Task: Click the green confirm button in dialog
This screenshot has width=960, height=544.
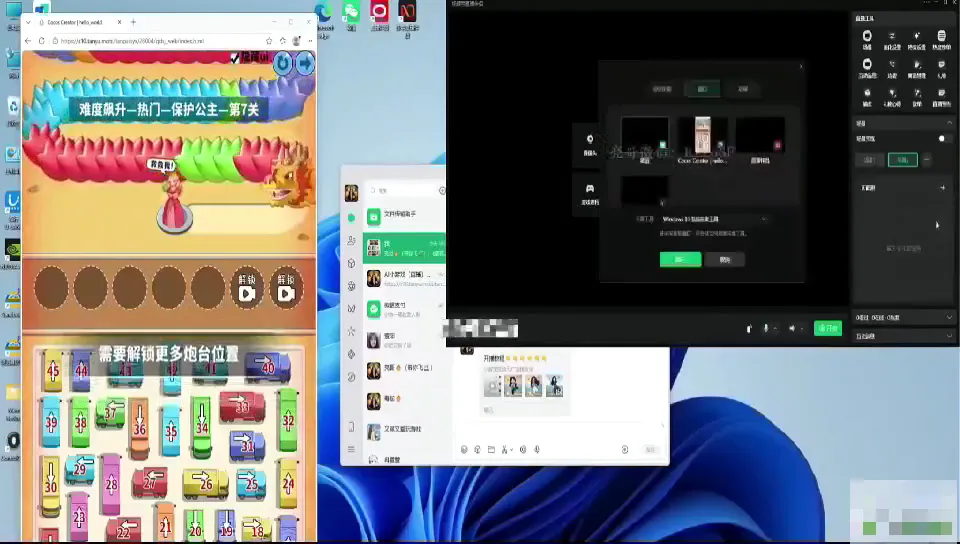Action: (x=680, y=259)
